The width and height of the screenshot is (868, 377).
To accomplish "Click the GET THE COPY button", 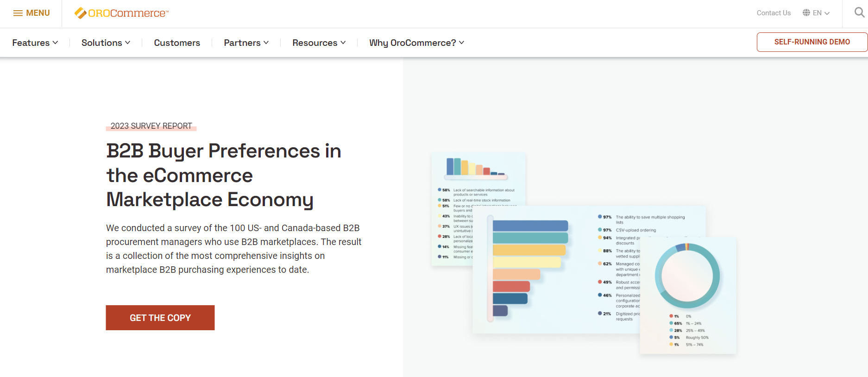I will point(160,318).
